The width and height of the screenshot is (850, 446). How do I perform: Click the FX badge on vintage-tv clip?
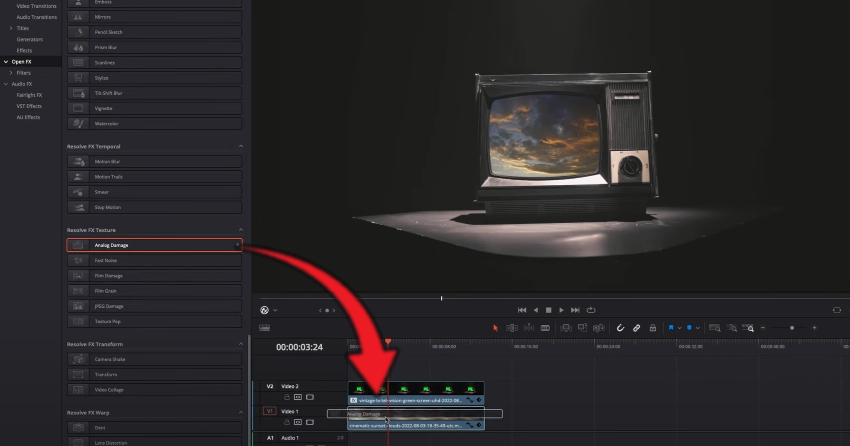pyautogui.click(x=353, y=400)
